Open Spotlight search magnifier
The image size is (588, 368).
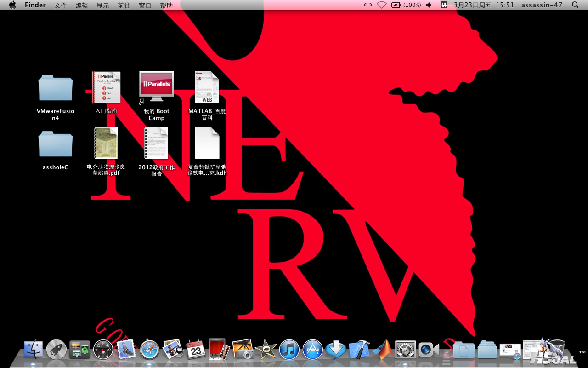click(x=575, y=5)
